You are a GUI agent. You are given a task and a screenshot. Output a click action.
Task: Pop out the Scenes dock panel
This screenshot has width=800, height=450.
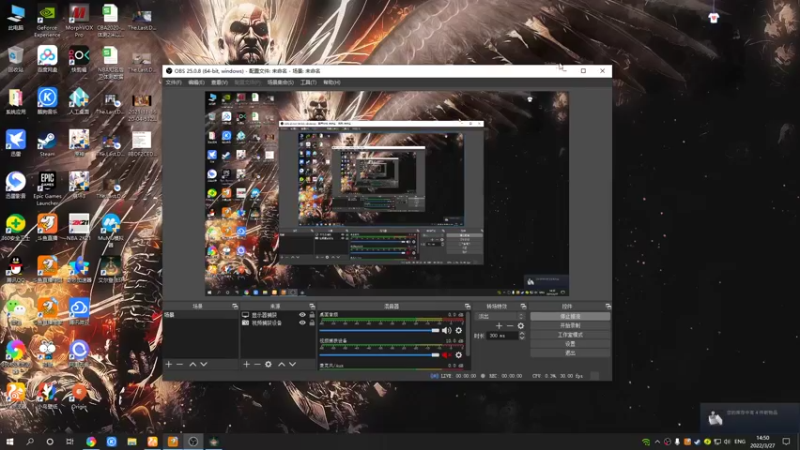(x=235, y=306)
